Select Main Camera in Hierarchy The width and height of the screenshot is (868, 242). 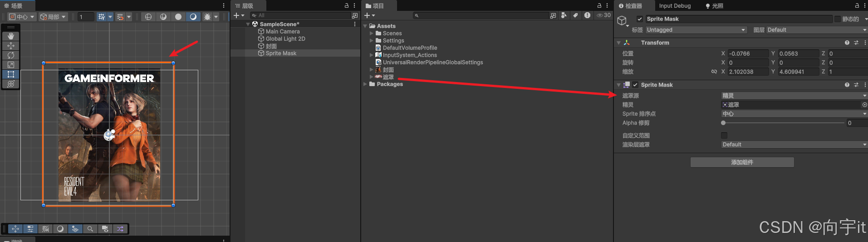point(283,32)
